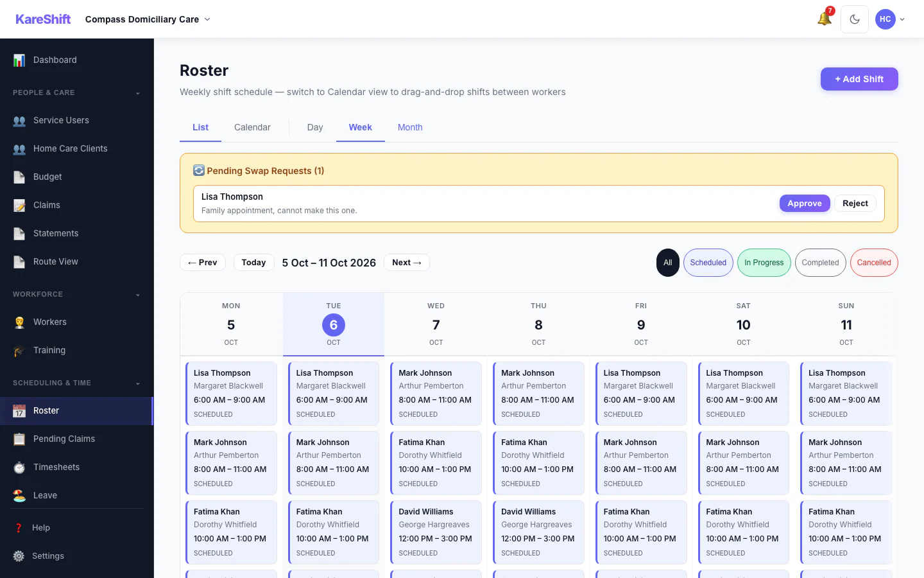The image size is (924, 578).
Task: Go to next week with Next
Action: [x=407, y=263]
